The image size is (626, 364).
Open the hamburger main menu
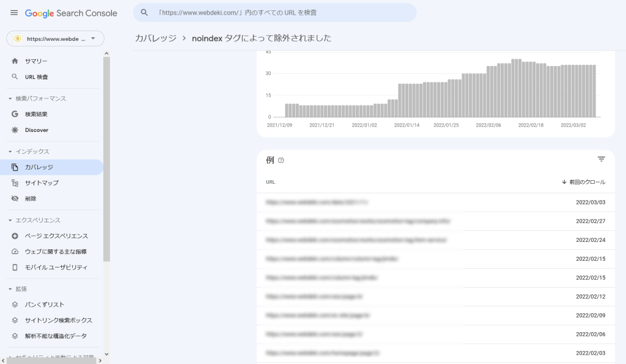click(13, 13)
